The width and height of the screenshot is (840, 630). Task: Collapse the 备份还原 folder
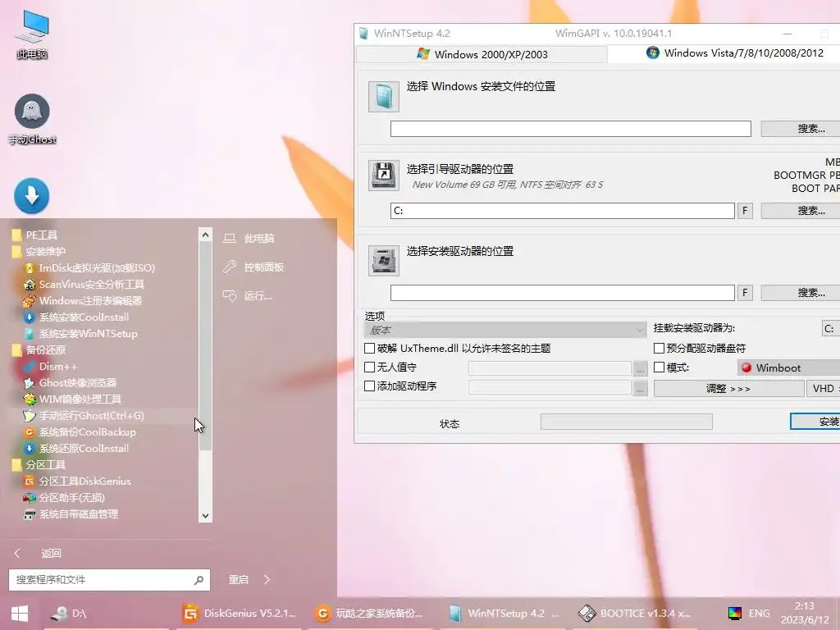pyautogui.click(x=39, y=349)
